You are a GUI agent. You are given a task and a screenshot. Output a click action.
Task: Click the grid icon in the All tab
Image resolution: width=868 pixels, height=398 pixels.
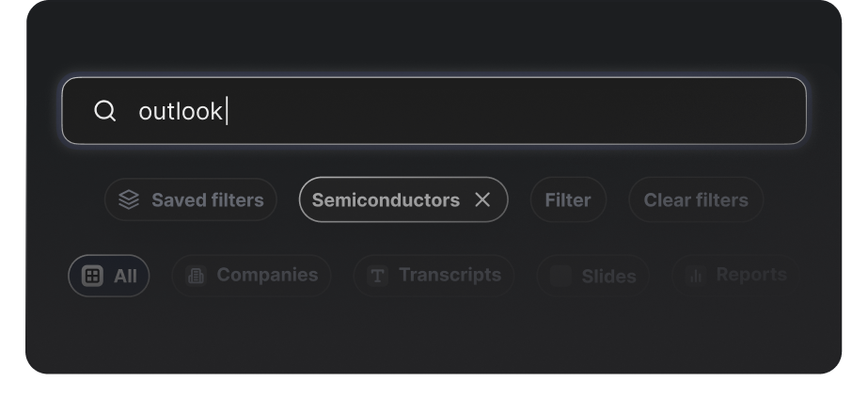tap(92, 276)
